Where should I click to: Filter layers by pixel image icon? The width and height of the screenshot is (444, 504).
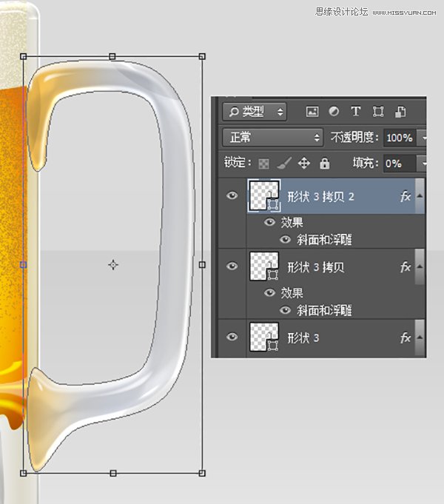pos(312,112)
